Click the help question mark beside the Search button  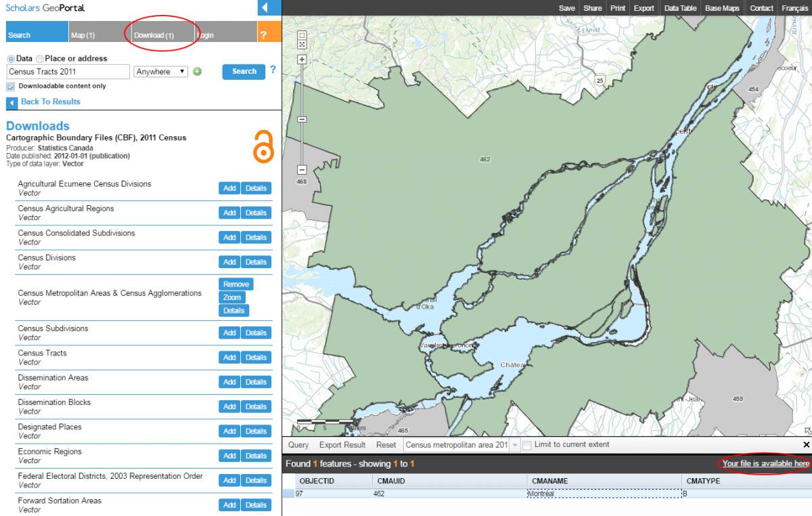[272, 71]
